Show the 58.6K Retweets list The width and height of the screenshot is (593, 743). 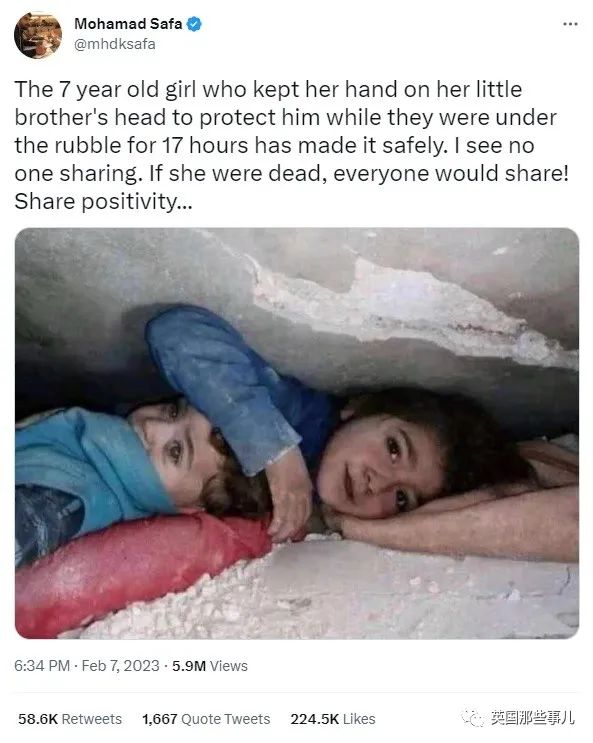click(70, 719)
